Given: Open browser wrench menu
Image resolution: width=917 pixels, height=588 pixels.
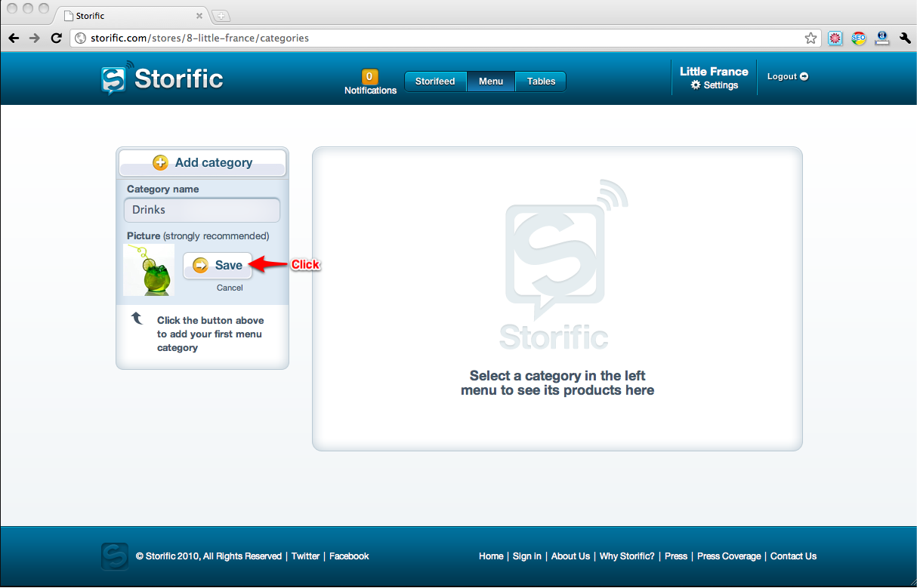Looking at the screenshot, I should pos(905,38).
